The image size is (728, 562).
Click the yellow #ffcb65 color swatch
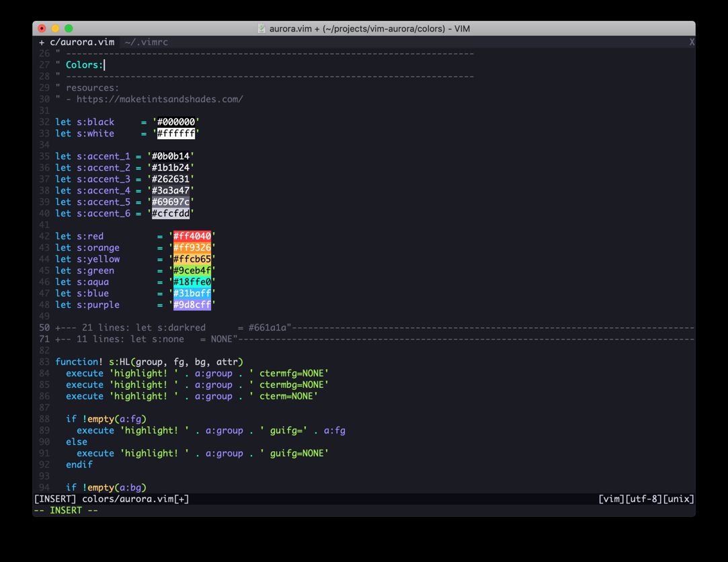pyautogui.click(x=192, y=259)
